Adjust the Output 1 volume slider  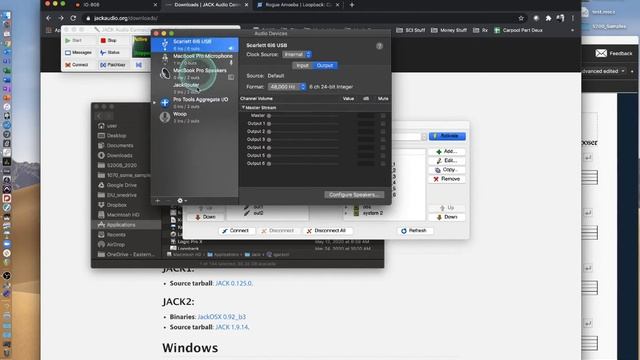tap(303, 124)
